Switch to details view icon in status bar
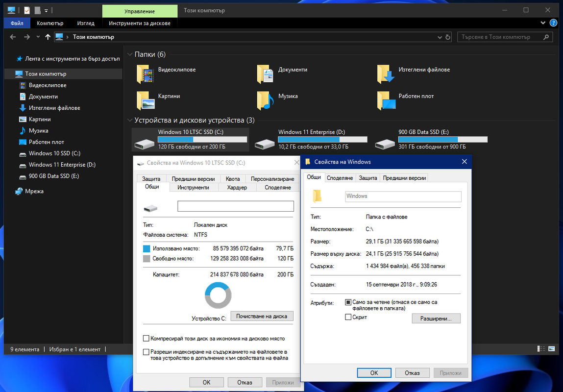Screen dimensions: 563x392 coord(541,348)
